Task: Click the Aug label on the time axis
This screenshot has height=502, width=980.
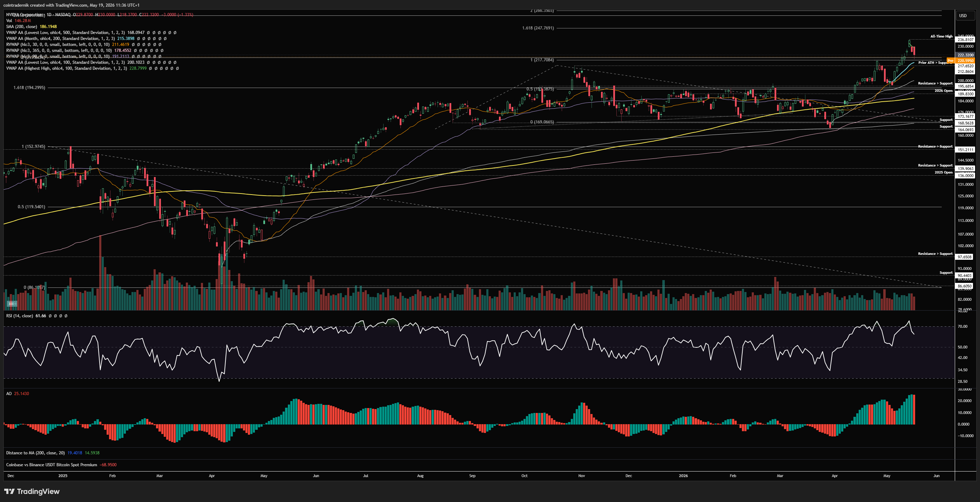Action: click(420, 476)
